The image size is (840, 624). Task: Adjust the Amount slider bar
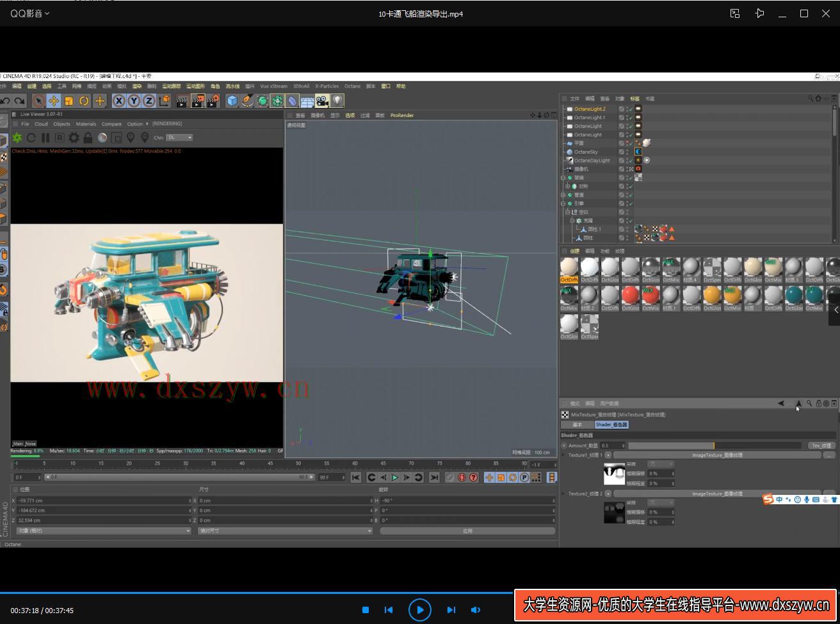[x=715, y=445]
